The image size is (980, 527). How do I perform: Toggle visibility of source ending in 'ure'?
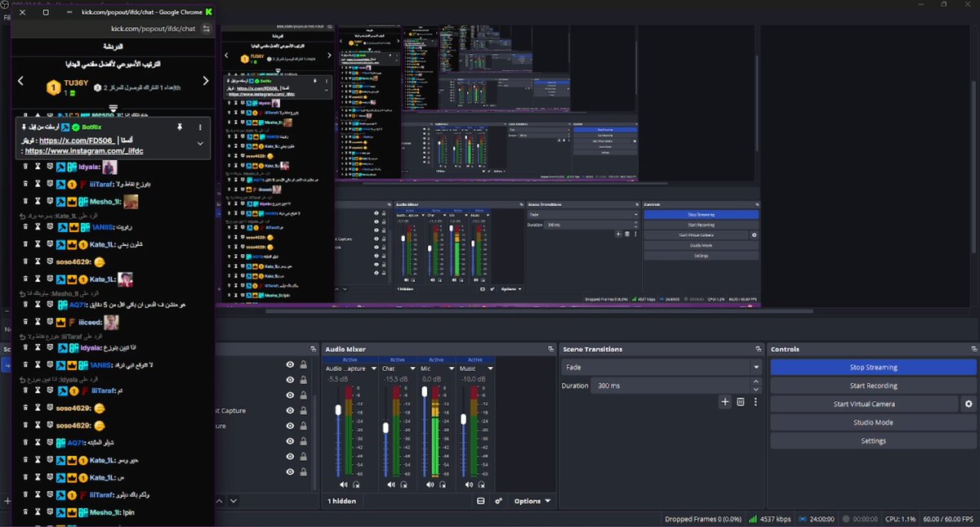[x=290, y=426]
